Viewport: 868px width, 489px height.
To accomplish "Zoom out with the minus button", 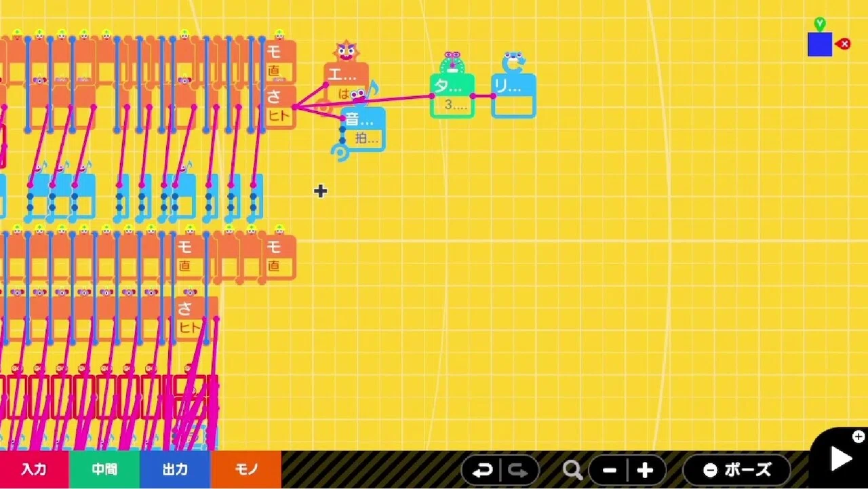I will (x=609, y=470).
